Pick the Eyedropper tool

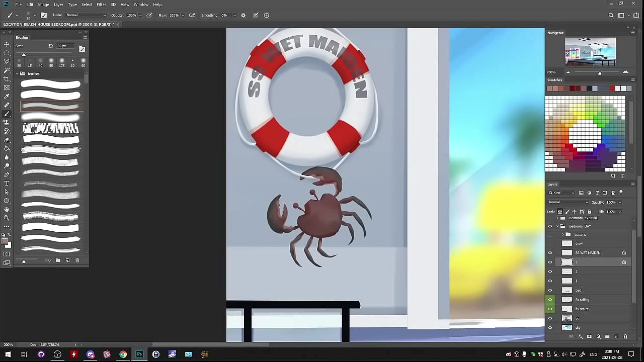tap(7, 96)
